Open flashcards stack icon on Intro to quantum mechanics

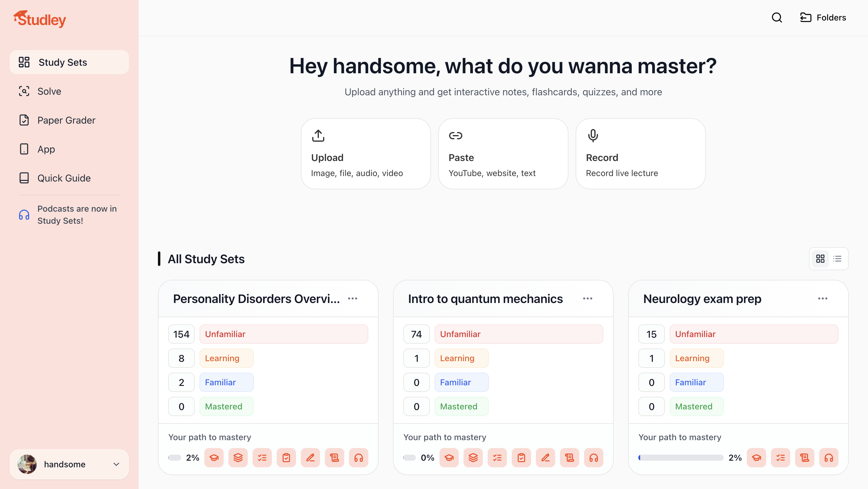pyautogui.click(x=473, y=457)
